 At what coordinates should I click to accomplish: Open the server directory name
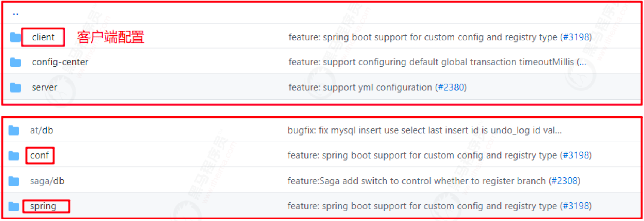click(45, 88)
